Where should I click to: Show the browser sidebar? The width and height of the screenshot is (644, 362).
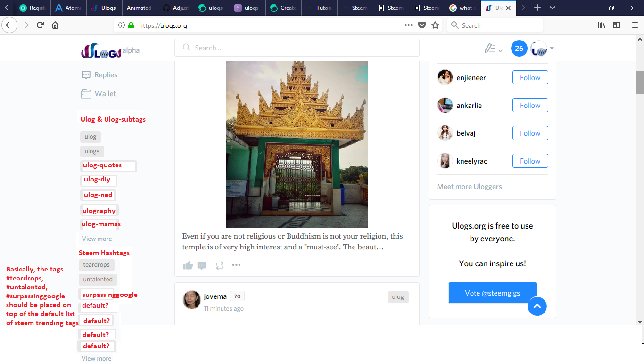click(x=617, y=25)
